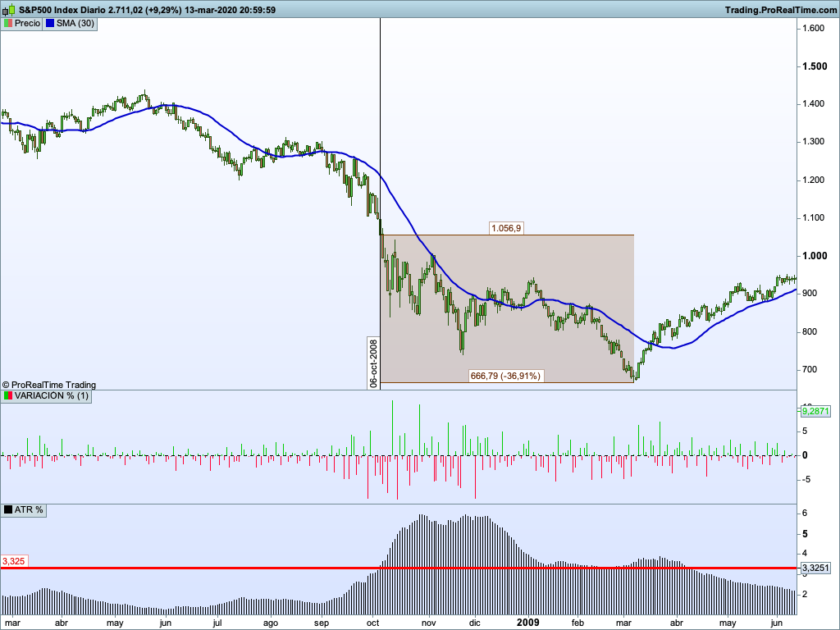Click the blue SMA (30) color square
Image resolution: width=840 pixels, height=630 pixels.
point(49,24)
